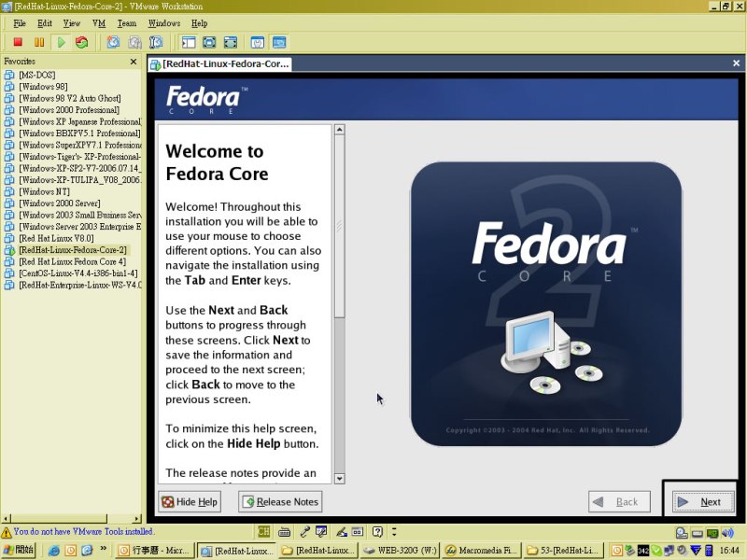Suspend the VM using orange pause icon
The image size is (747, 560).
pos(39,42)
